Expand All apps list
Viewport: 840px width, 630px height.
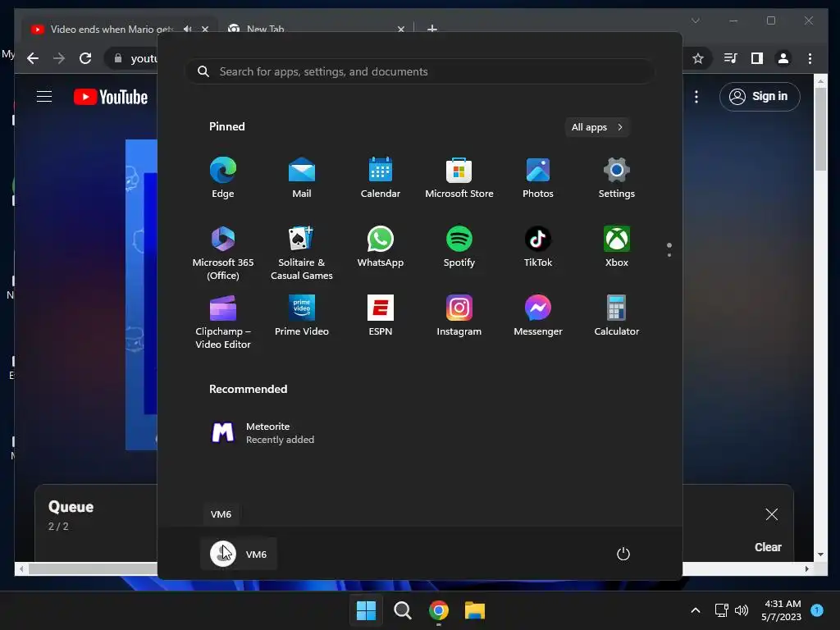pos(597,127)
